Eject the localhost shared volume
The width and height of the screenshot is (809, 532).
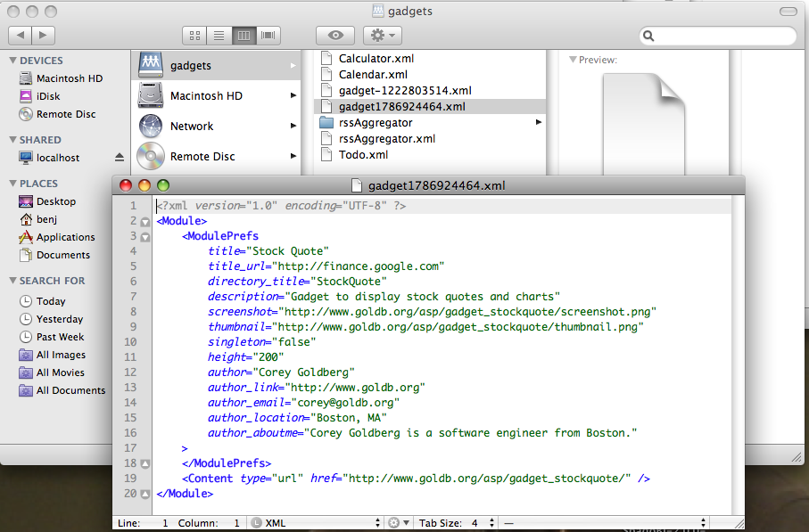tap(120, 158)
